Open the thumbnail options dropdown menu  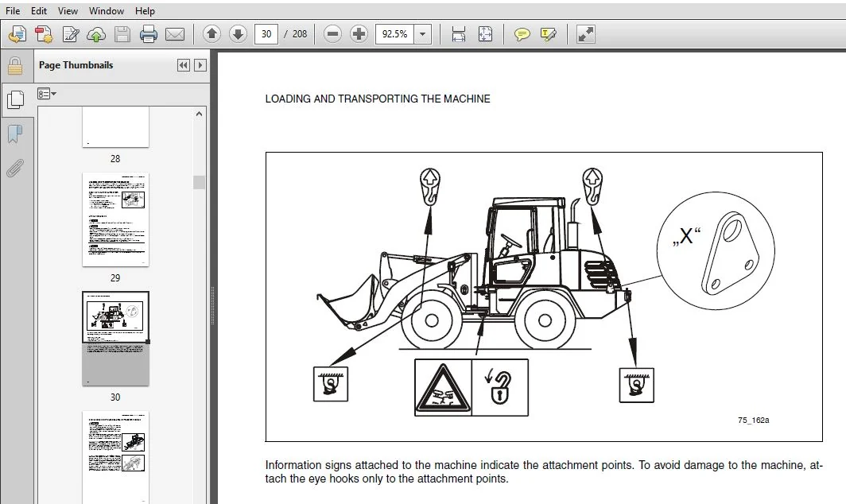click(x=47, y=94)
